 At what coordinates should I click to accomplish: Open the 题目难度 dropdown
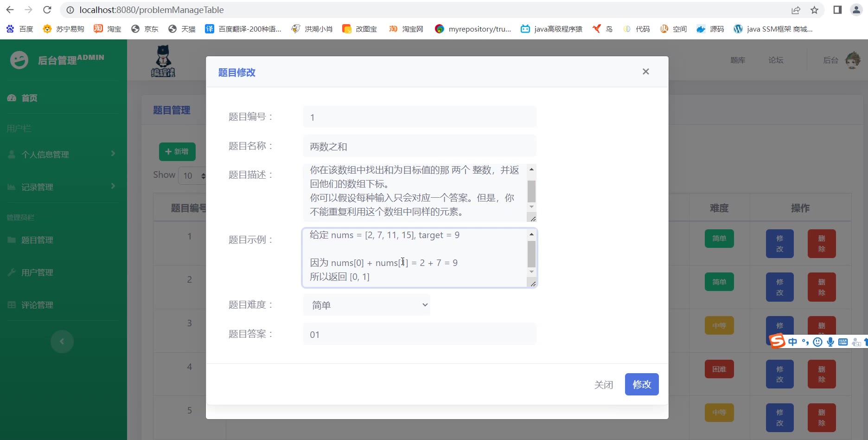(x=366, y=305)
